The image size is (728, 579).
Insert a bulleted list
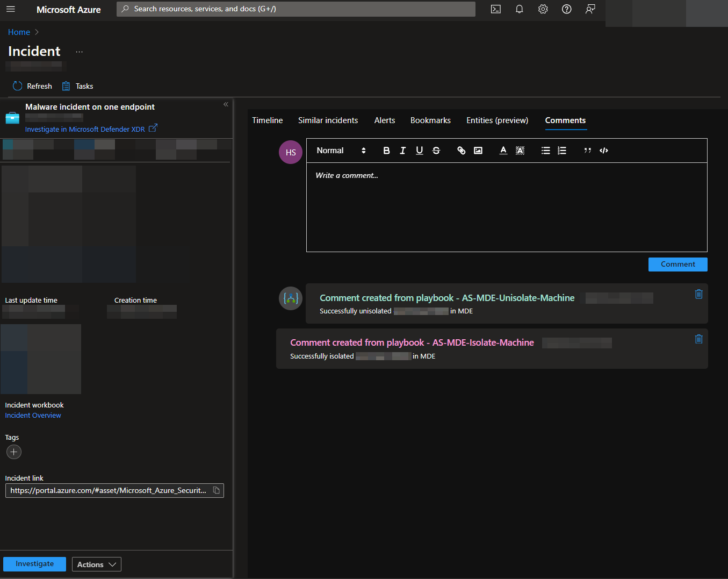(x=546, y=151)
